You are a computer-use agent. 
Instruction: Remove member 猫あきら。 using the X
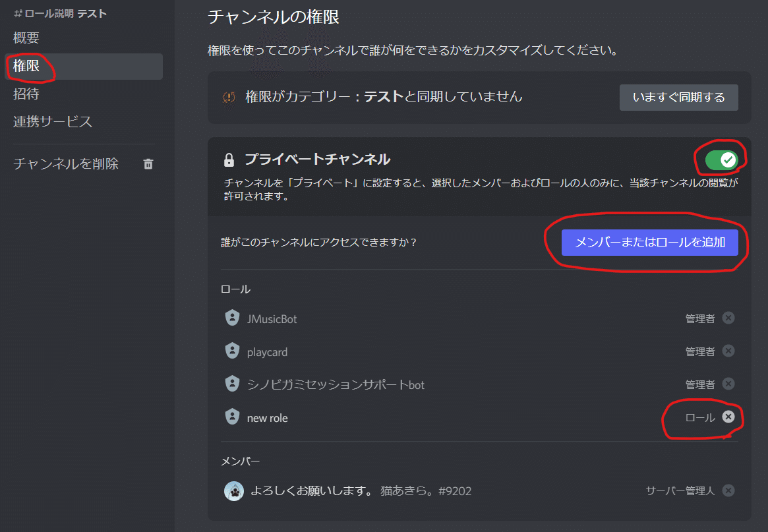[x=728, y=490]
